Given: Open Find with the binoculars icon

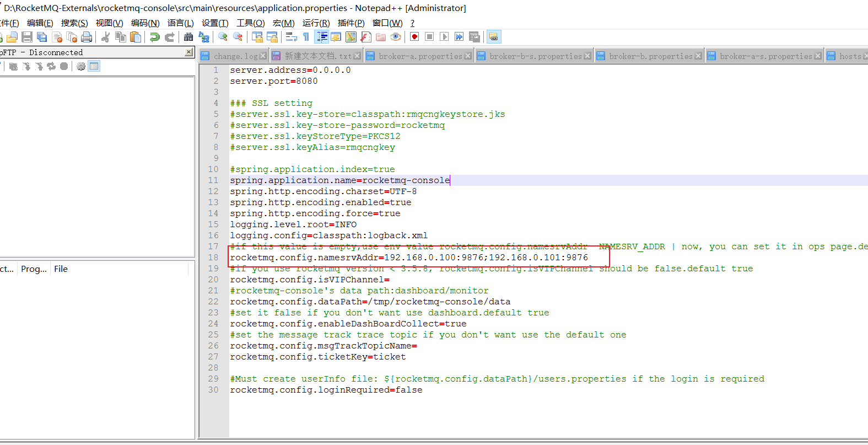Looking at the screenshot, I should click(x=188, y=37).
